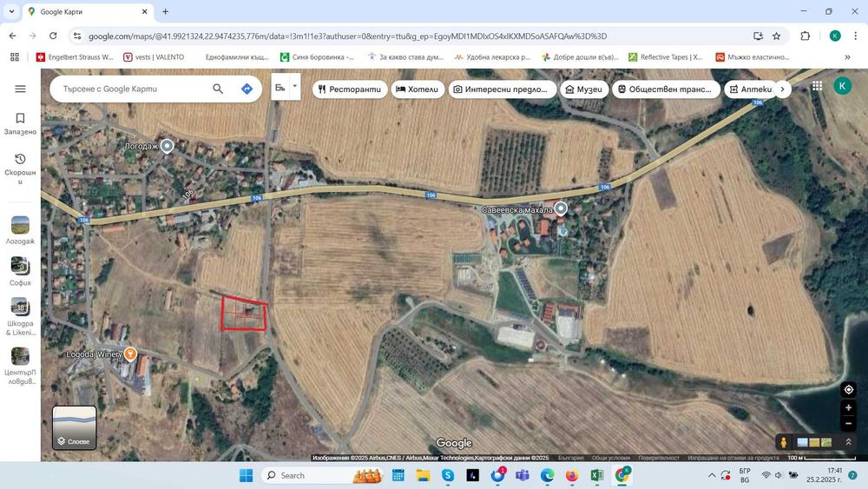Click the Chrome address bar URL
The height and width of the screenshot is (489, 868).
pyautogui.click(x=348, y=36)
